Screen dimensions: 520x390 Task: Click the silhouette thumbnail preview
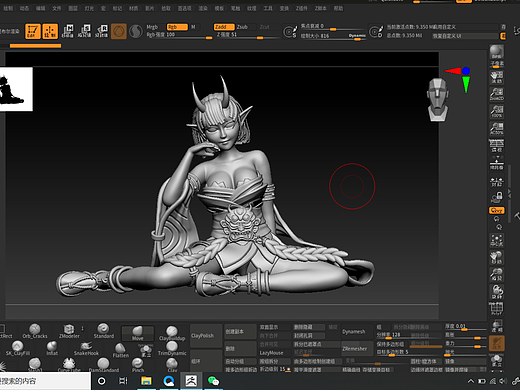16,89
